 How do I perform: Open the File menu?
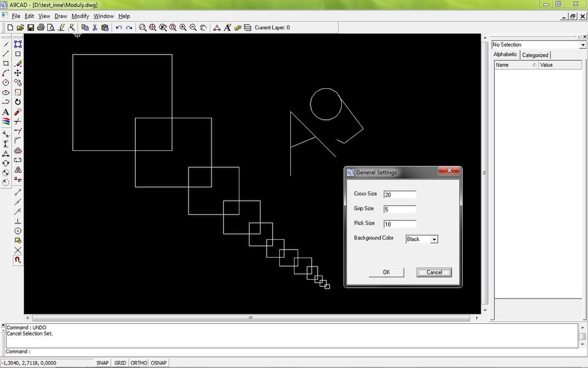click(x=16, y=16)
